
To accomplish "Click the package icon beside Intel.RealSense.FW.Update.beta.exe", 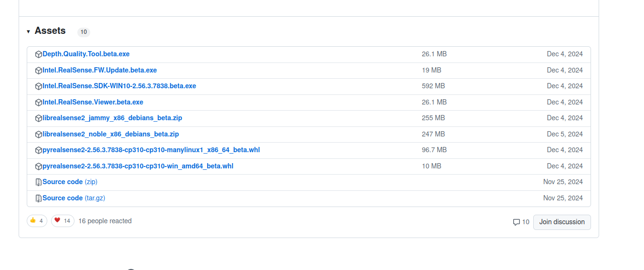I will 39,71.
